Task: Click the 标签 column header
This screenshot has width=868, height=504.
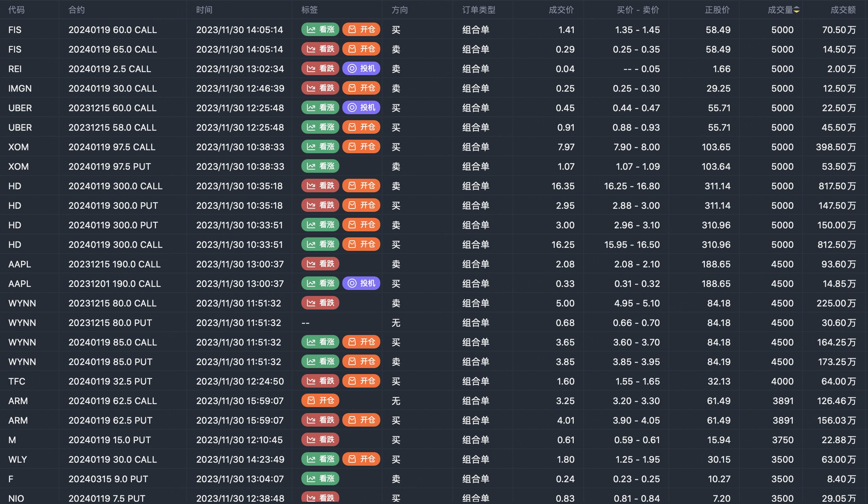Action: pos(309,10)
